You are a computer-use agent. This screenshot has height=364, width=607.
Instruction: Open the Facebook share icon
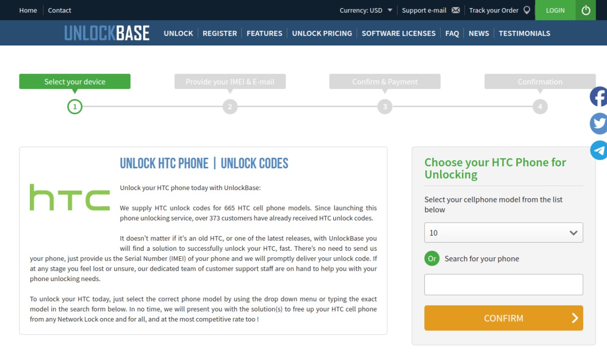click(598, 97)
